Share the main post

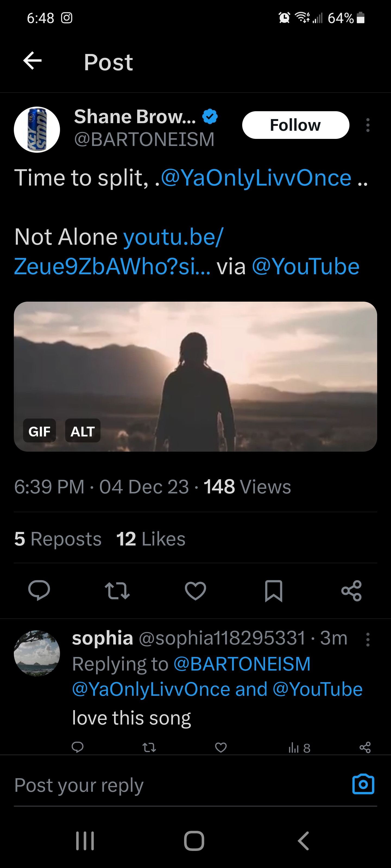click(352, 590)
